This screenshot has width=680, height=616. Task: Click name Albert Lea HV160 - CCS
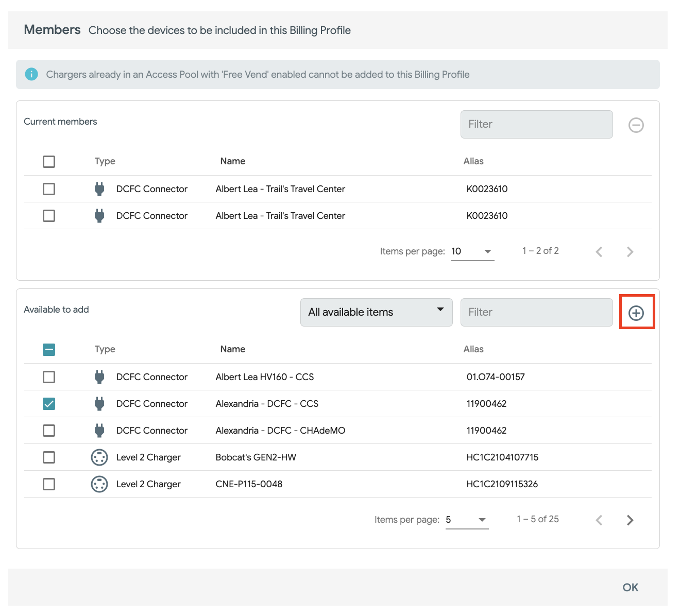coord(265,377)
